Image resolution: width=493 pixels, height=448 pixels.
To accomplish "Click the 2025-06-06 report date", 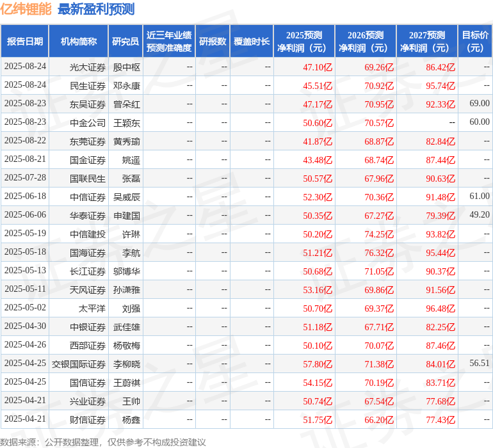I will coord(25,214).
